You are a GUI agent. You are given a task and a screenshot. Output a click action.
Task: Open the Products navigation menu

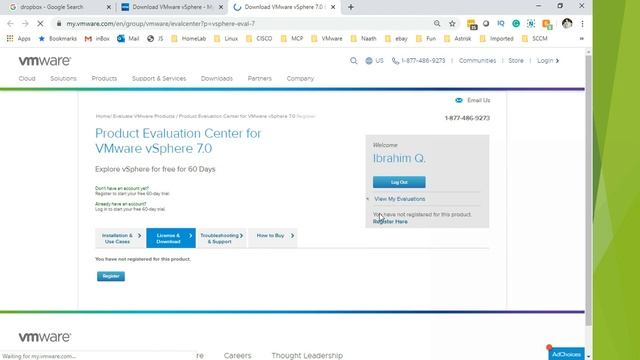[x=104, y=78]
